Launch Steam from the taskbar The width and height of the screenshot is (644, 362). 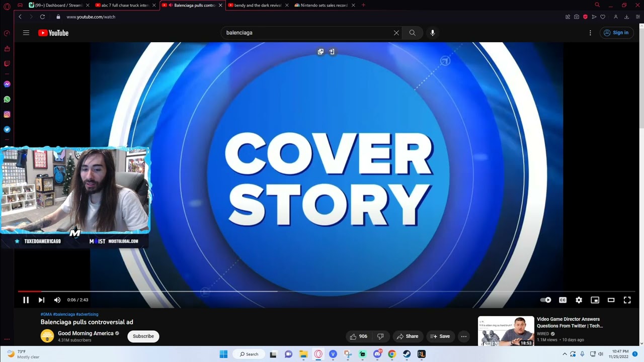[407, 354]
